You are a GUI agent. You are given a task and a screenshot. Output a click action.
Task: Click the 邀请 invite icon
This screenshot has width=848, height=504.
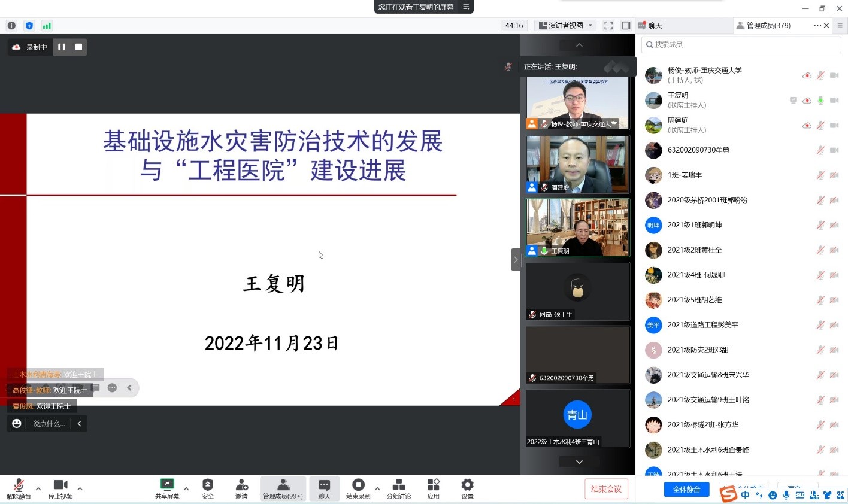pyautogui.click(x=241, y=488)
